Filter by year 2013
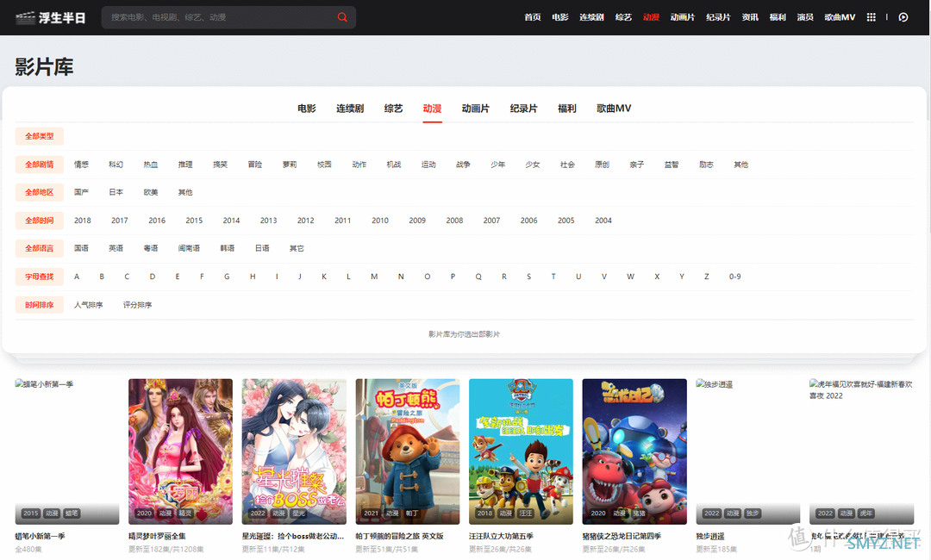 pos(268,220)
